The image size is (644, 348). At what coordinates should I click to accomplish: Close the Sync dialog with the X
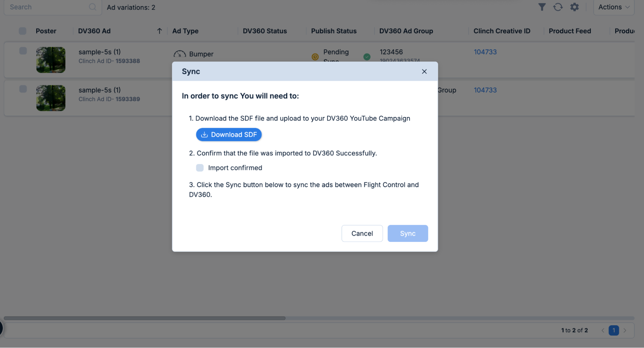pyautogui.click(x=424, y=71)
